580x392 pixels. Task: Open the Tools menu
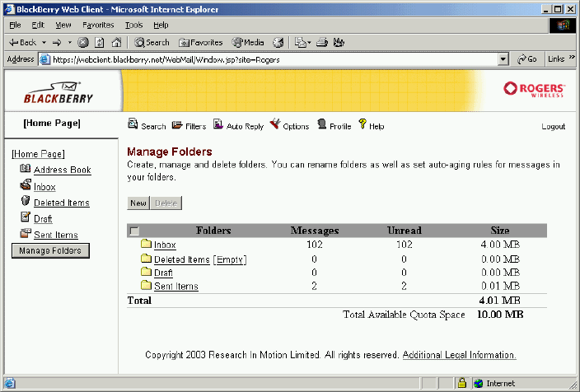pos(134,26)
